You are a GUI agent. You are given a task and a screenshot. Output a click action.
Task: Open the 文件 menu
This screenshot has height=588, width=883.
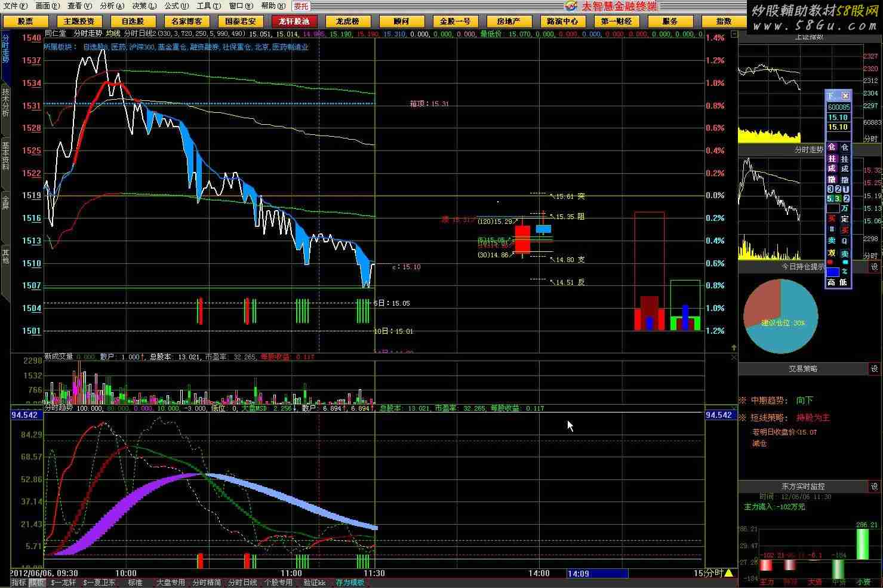pos(15,5)
